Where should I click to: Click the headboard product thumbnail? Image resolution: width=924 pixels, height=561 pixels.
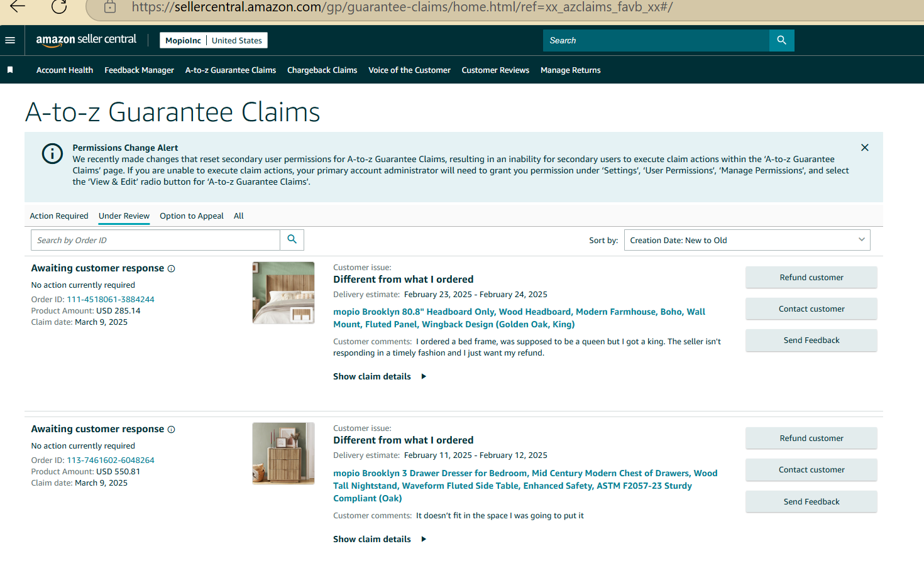pos(283,293)
